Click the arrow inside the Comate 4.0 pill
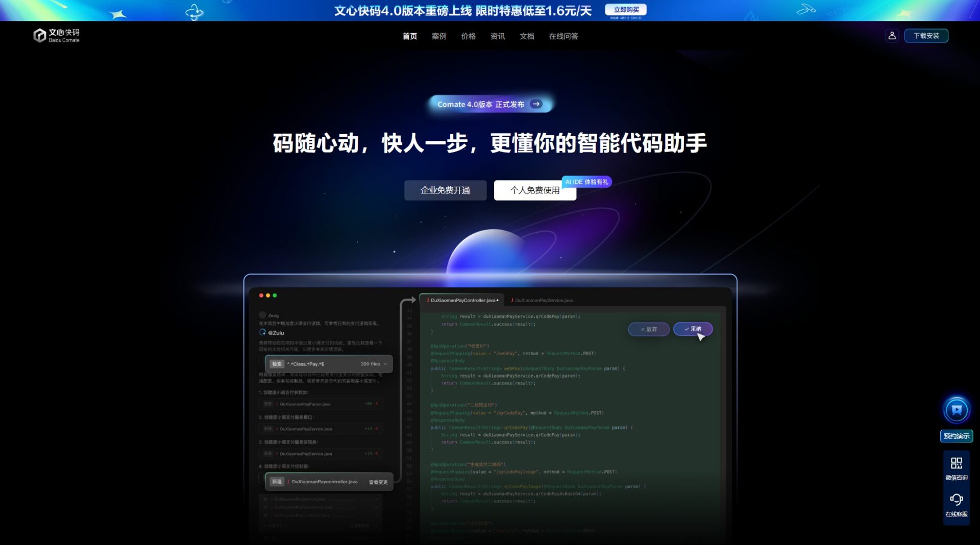The width and height of the screenshot is (980, 545). tap(536, 104)
